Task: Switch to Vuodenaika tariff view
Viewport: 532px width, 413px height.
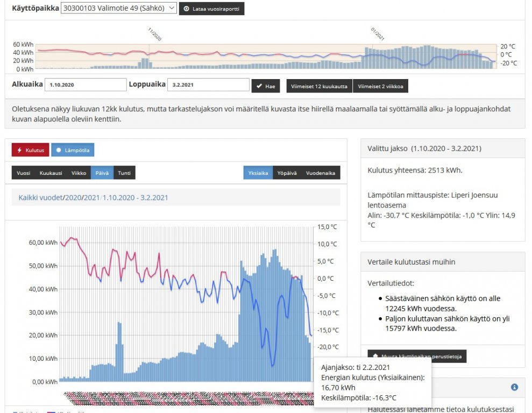Action: (x=321, y=173)
